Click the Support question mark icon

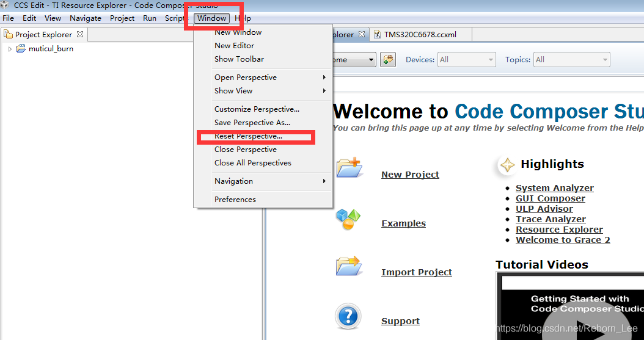tap(348, 316)
